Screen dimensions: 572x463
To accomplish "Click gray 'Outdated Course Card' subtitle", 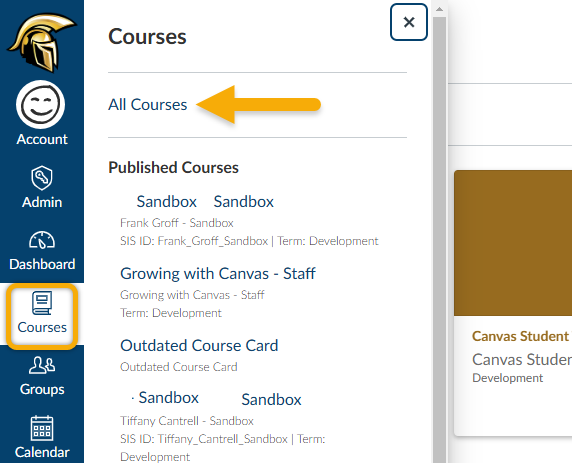I will click(x=179, y=367).
